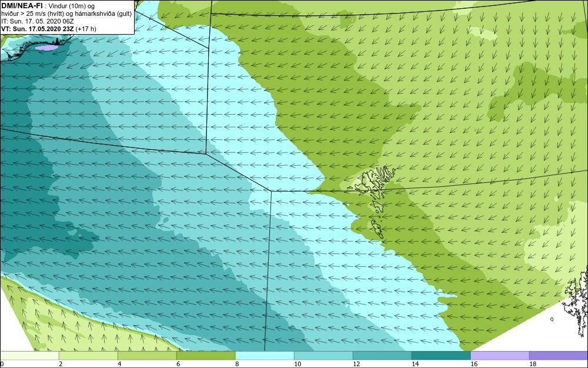Viewport: 588px width, 368px height.
Task: Click the legend tick label '14'
Action: [x=415, y=364]
